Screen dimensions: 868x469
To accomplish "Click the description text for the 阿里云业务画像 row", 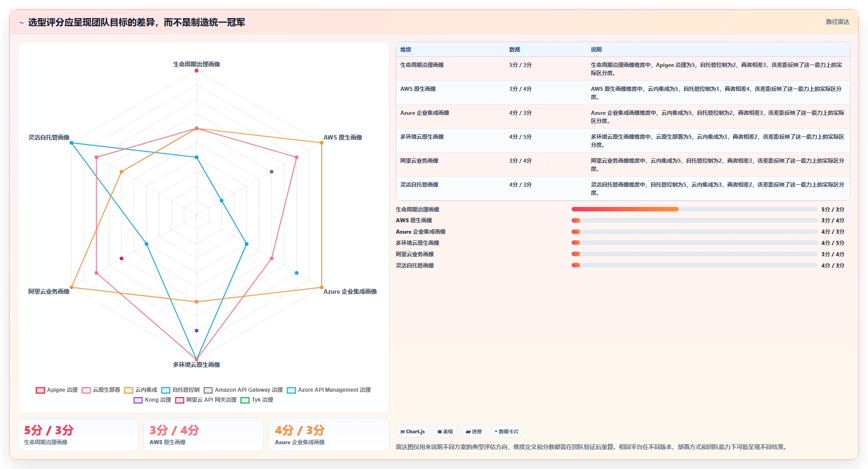I will point(718,165).
